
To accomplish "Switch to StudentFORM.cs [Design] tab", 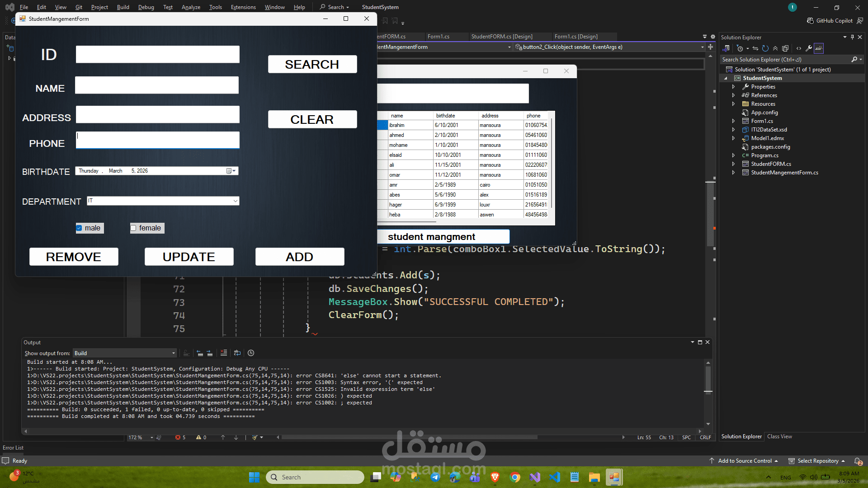I will (x=501, y=37).
